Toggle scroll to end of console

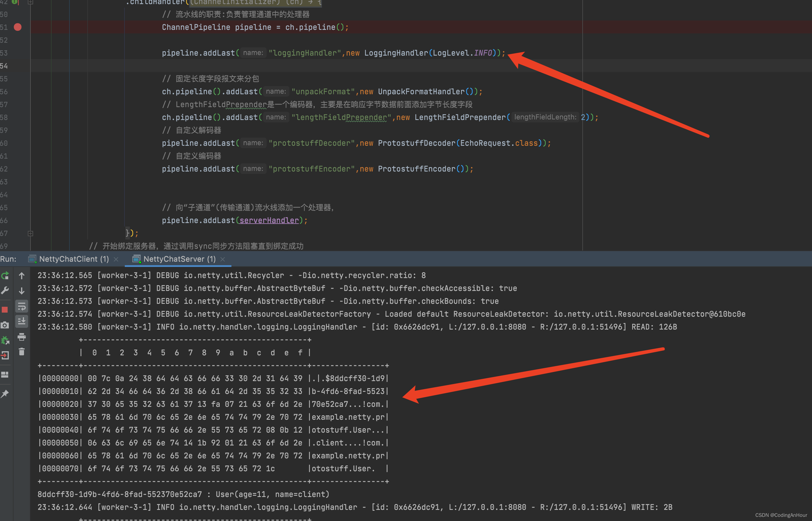coord(22,321)
